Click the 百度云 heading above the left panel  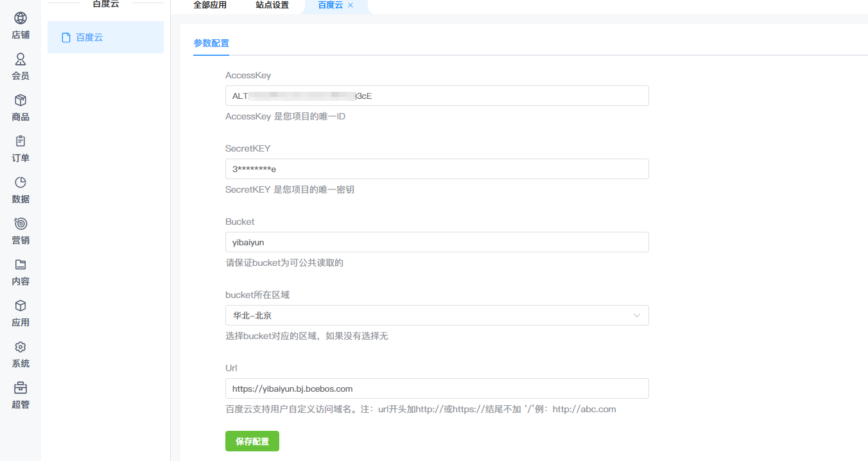106,4
